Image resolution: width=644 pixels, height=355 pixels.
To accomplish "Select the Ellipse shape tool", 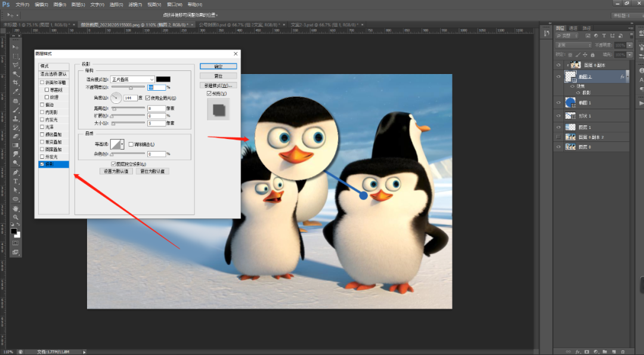I will 15,199.
